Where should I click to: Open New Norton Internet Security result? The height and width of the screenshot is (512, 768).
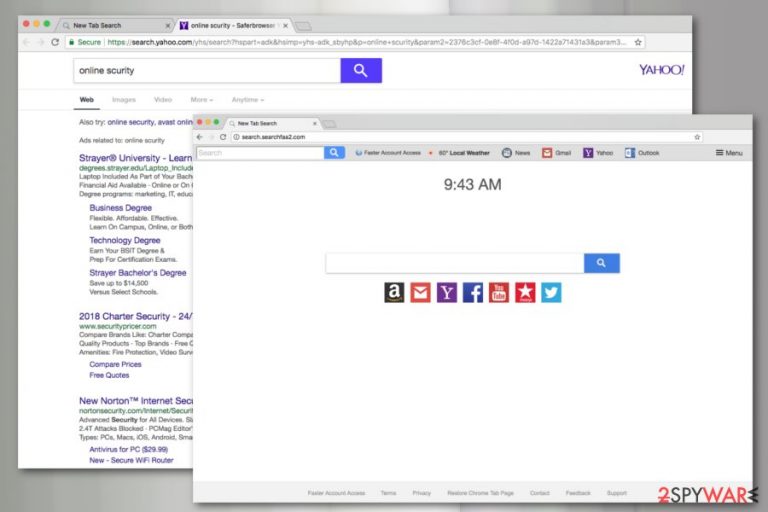136,401
